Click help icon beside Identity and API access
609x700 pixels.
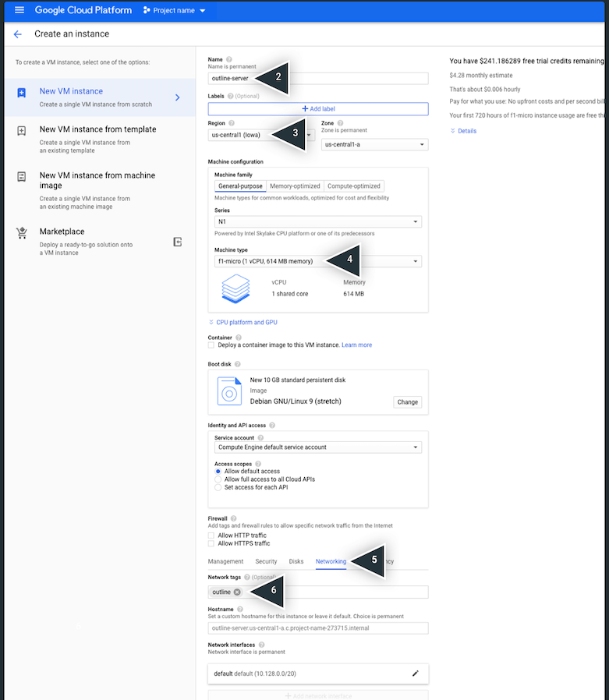(x=272, y=426)
